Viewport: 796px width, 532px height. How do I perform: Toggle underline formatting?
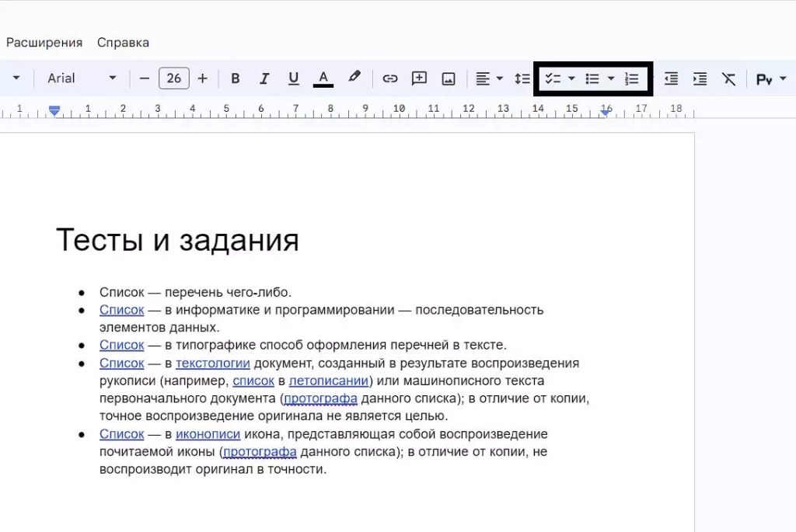click(x=293, y=78)
